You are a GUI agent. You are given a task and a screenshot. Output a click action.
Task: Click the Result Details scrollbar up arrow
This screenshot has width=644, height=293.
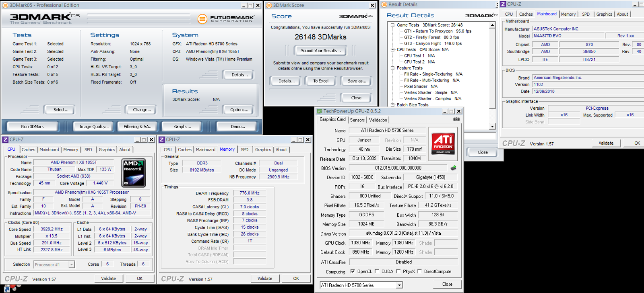coord(492,25)
